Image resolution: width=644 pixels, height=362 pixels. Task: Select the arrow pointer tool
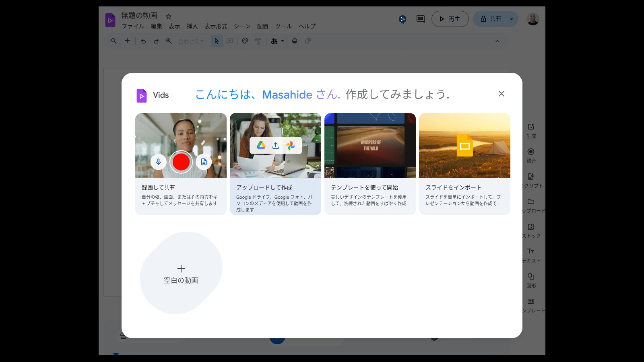[x=217, y=41]
